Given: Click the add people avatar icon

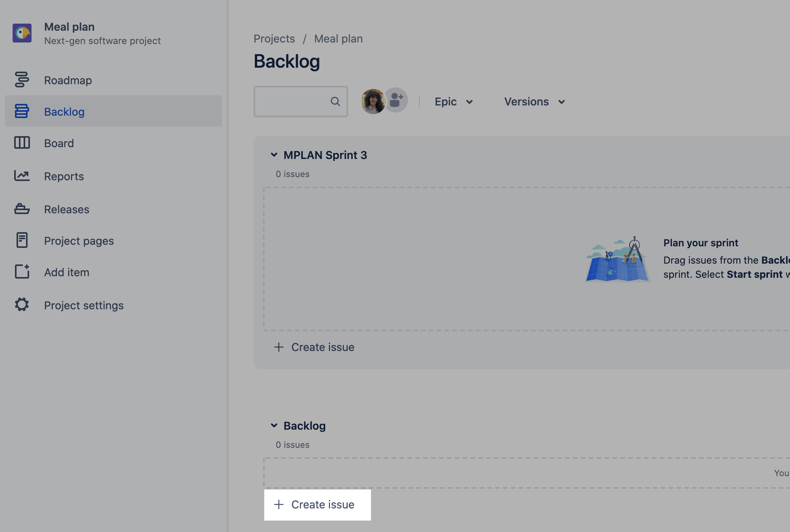Looking at the screenshot, I should (395, 100).
